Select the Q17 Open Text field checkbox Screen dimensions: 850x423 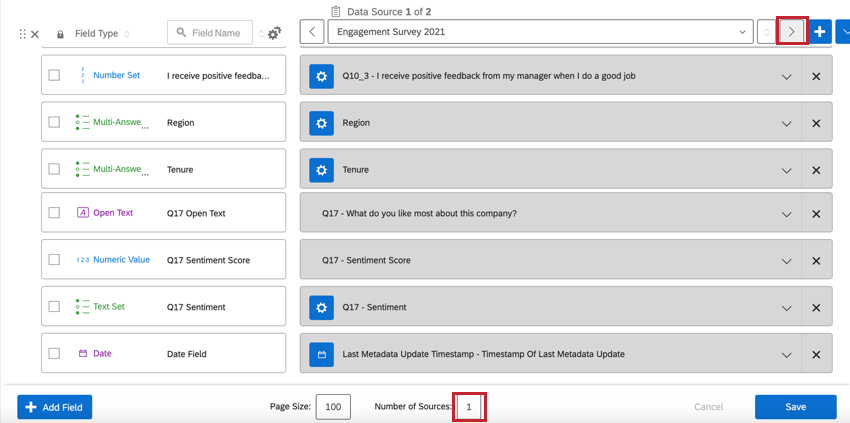[x=54, y=213]
